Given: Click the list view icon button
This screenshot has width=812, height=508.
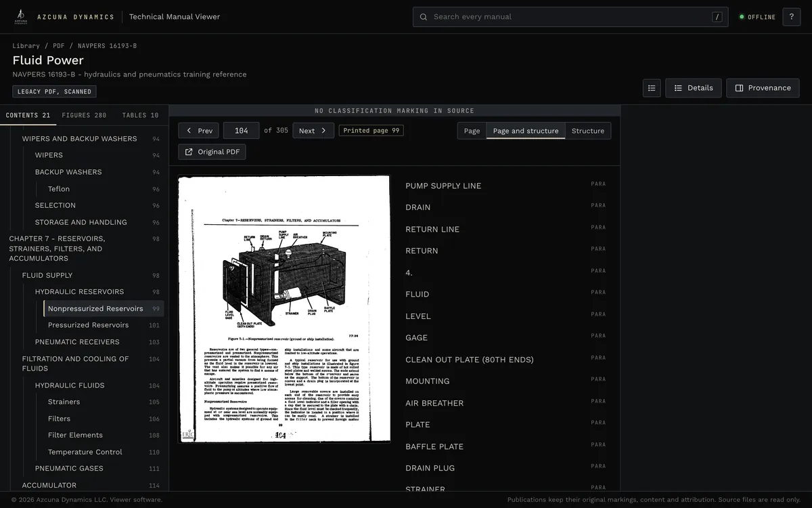Looking at the screenshot, I should click(652, 88).
